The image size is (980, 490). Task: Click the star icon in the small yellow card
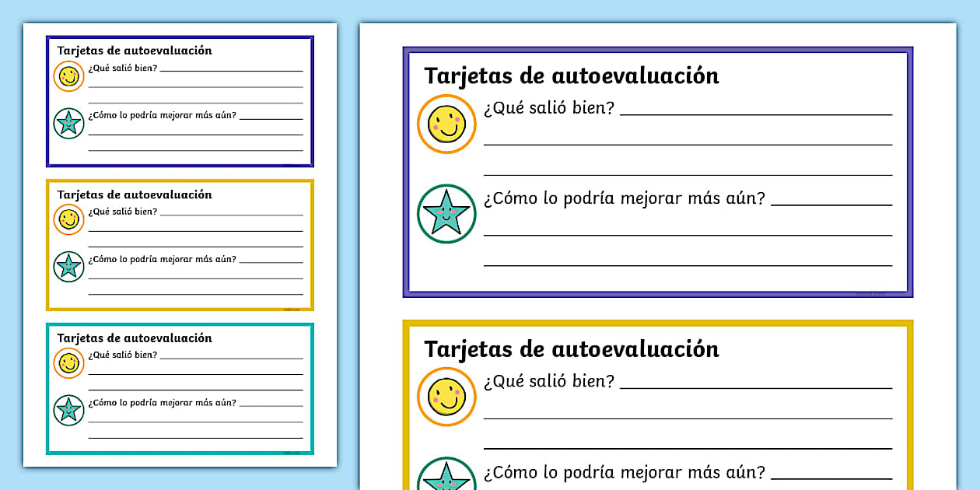(68, 267)
